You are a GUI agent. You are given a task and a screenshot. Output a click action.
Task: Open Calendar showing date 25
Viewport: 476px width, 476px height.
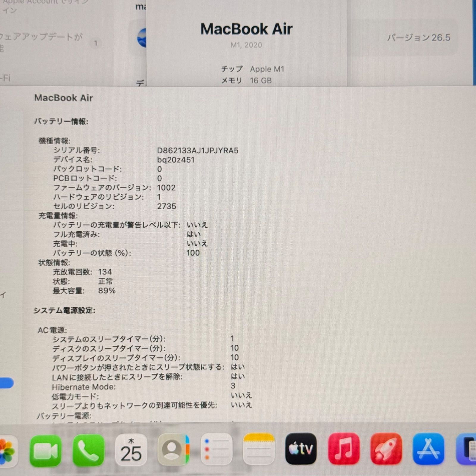coord(131,450)
